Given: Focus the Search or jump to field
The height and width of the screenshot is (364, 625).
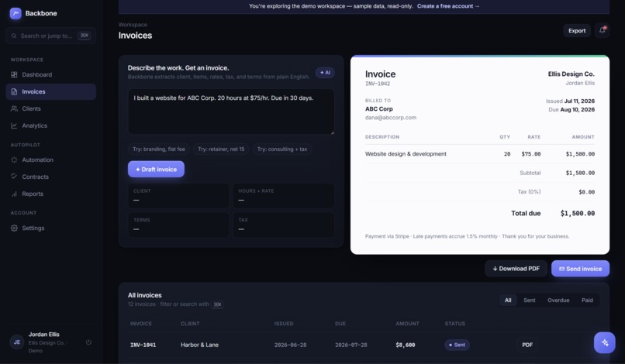Looking at the screenshot, I should (x=50, y=36).
